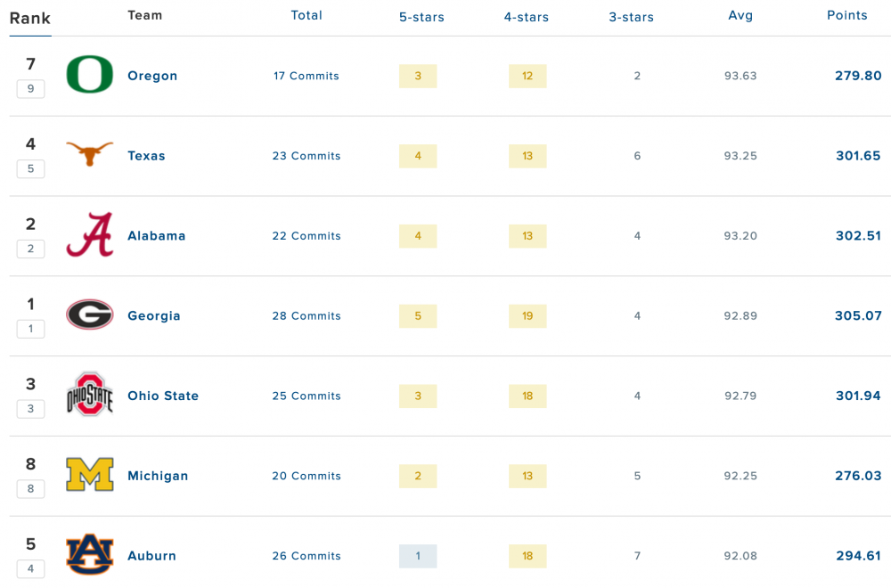Sort table by Total column header

tap(307, 15)
